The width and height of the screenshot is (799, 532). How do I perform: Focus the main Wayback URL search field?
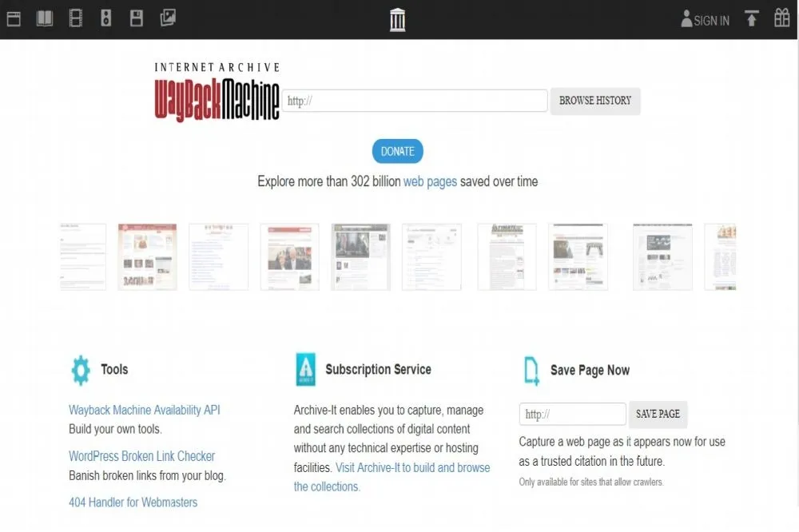[x=415, y=101]
